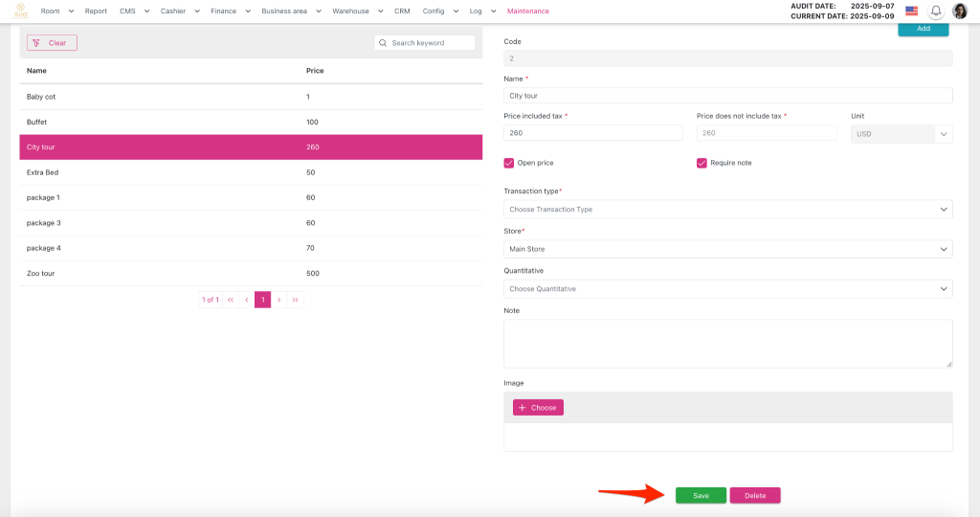Image resolution: width=980 pixels, height=517 pixels.
Task: Click the hotel logo icon
Action: tap(20, 11)
